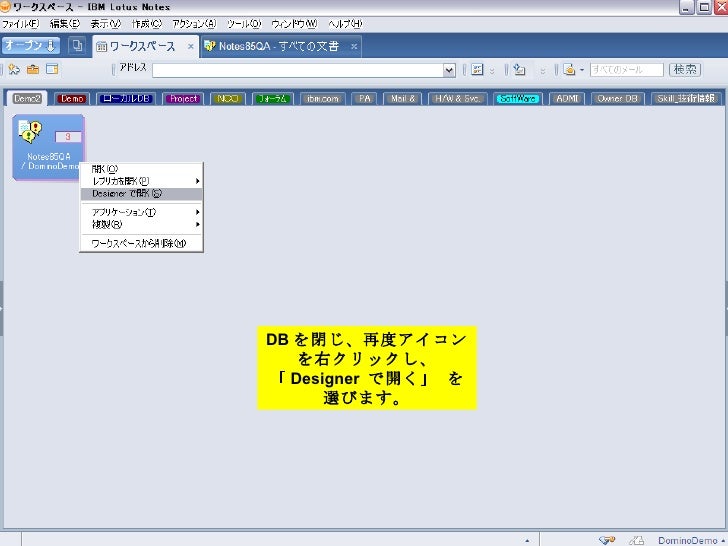The width and height of the screenshot is (728, 546).
Task: Click the window panel toolbar icon
Action: tap(52, 70)
